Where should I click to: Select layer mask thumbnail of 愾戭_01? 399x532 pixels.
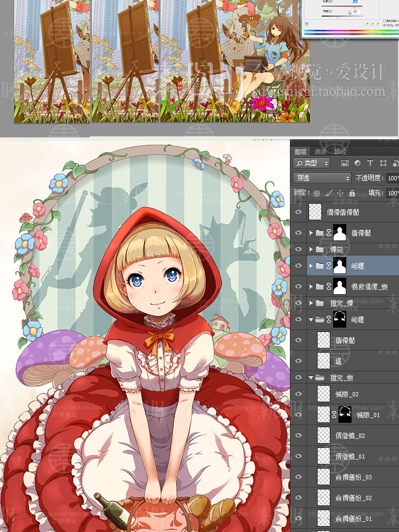[x=345, y=414]
